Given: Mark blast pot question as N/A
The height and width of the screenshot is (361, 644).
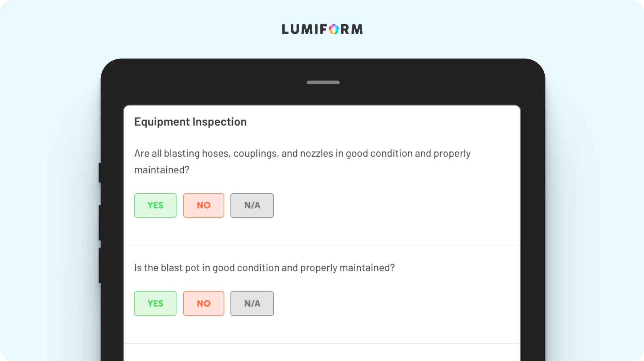Looking at the screenshot, I should coord(252,303).
